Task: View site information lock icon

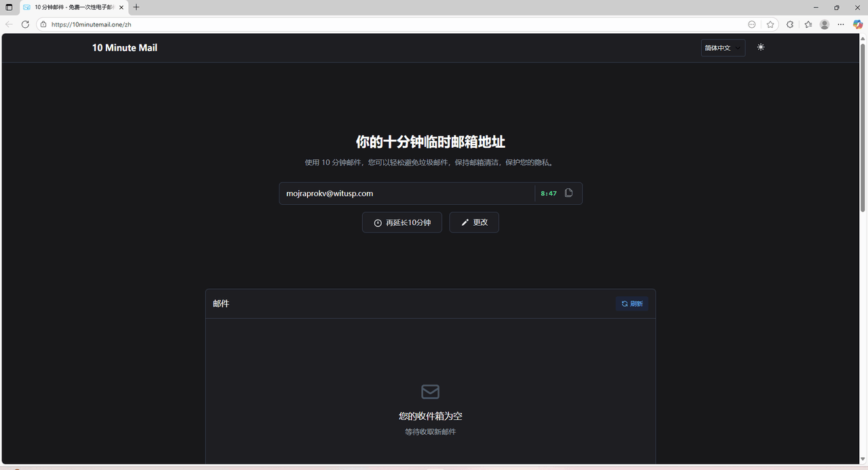Action: (43, 24)
